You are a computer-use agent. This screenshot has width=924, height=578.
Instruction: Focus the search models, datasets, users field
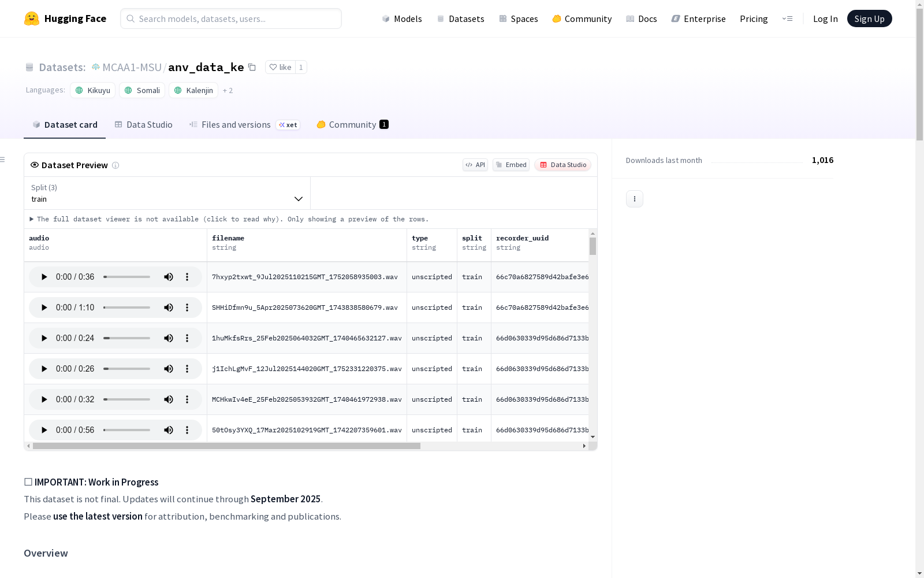tap(231, 18)
